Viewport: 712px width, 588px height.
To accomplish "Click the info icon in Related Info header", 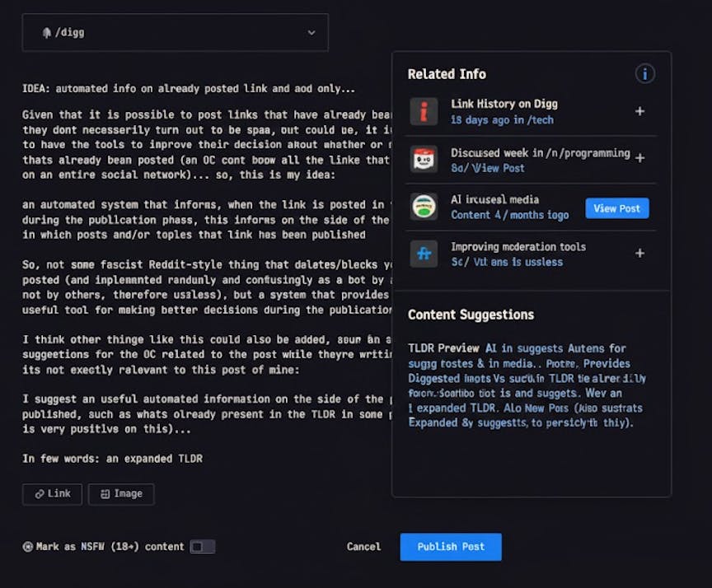I will pyautogui.click(x=644, y=74).
